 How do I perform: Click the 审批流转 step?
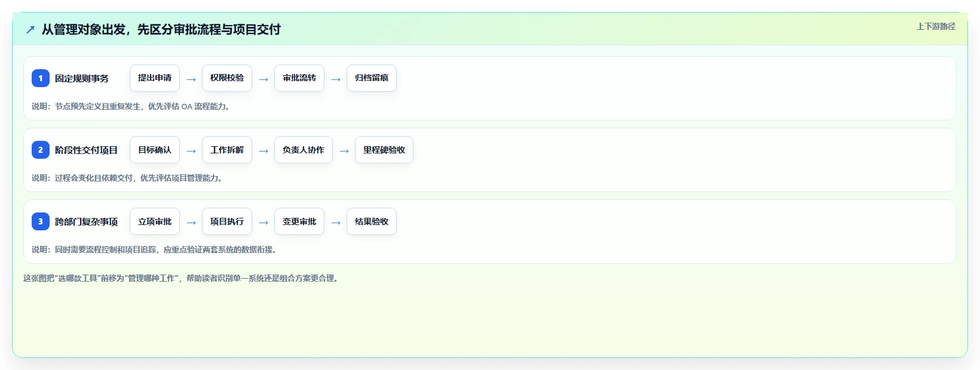(299, 78)
